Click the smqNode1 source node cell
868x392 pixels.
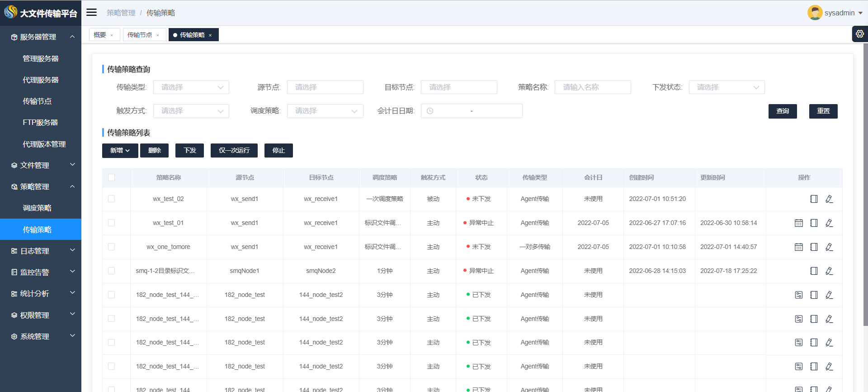[245, 271]
